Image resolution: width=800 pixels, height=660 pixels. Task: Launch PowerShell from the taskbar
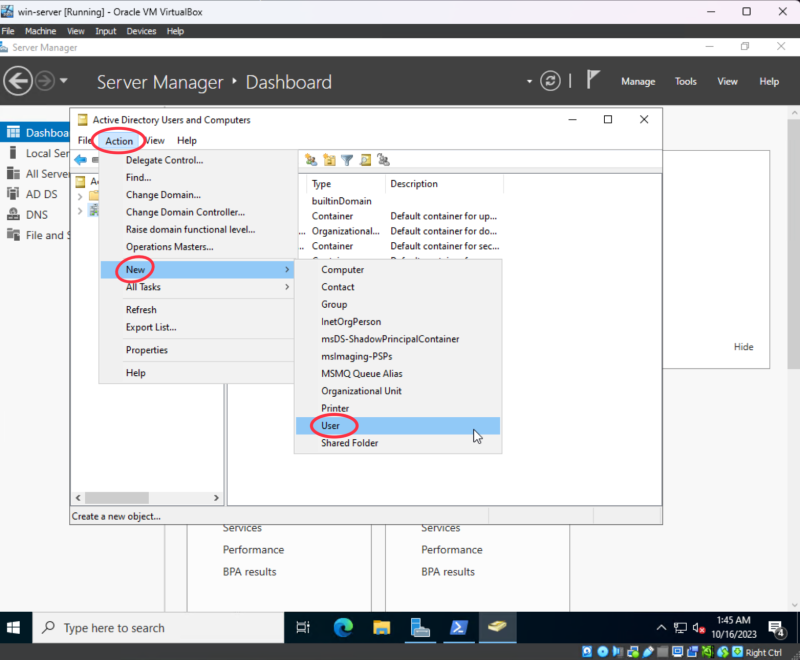tap(457, 628)
